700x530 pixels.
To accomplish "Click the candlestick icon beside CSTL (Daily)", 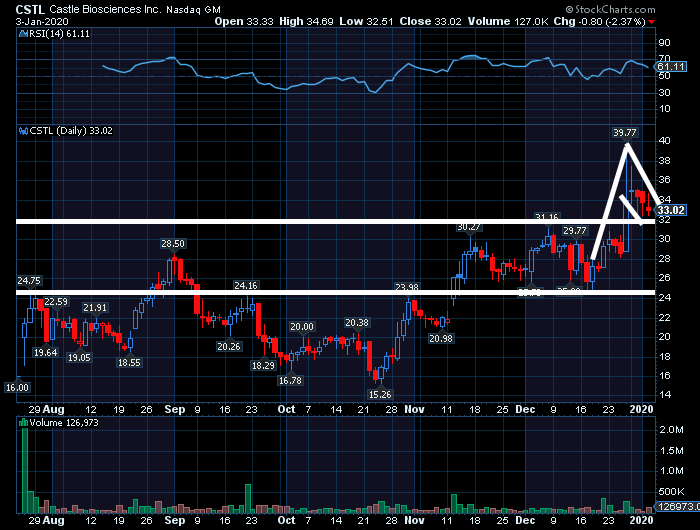I will tap(23, 131).
